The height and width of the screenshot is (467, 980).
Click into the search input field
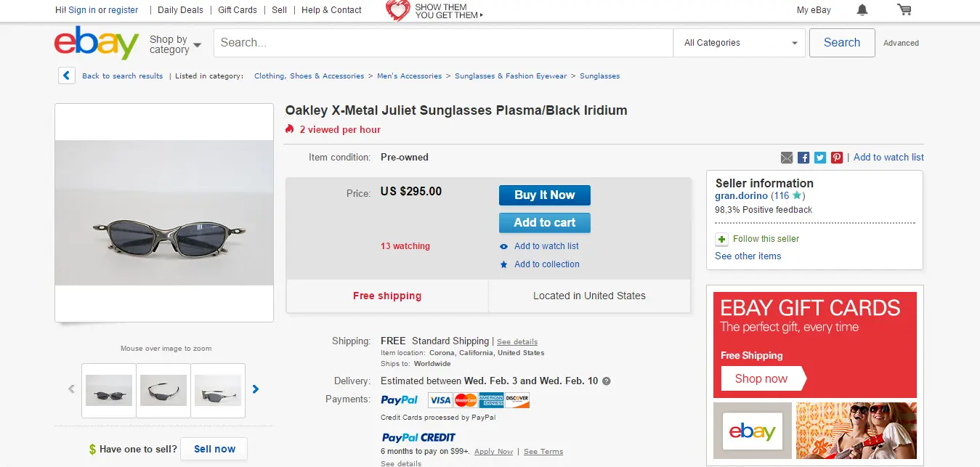[x=443, y=43]
